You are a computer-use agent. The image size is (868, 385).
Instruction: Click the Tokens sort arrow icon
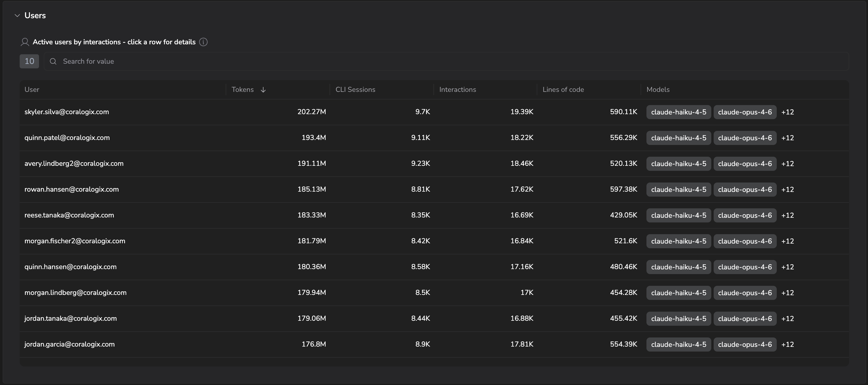pos(263,90)
